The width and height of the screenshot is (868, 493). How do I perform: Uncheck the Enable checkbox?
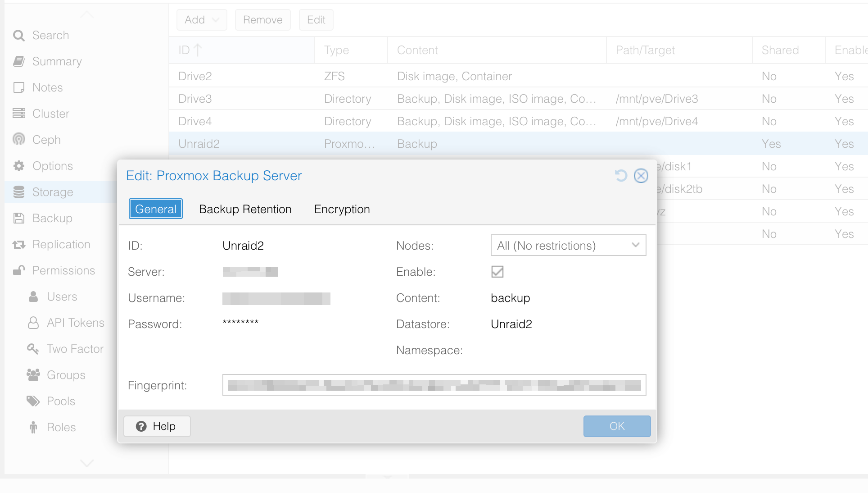coord(496,272)
